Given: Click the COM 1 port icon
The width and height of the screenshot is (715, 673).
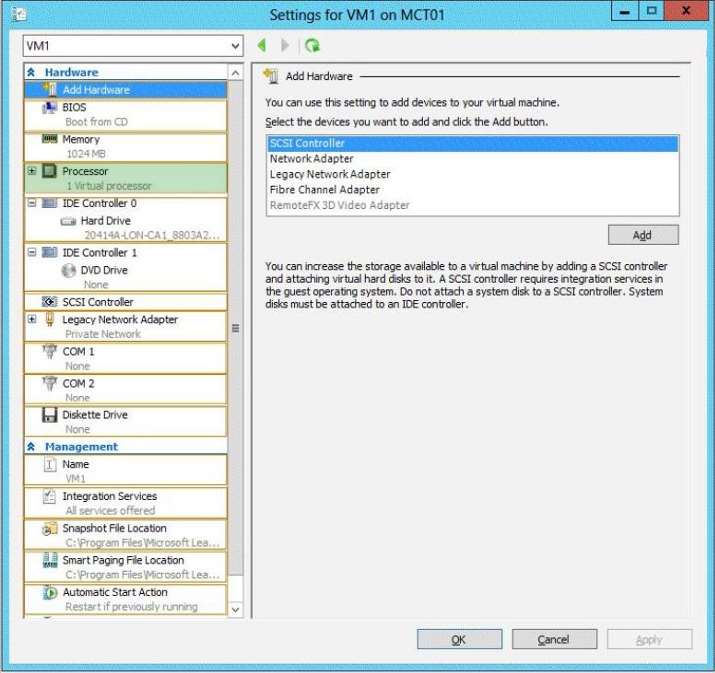Looking at the screenshot, I should coord(50,351).
